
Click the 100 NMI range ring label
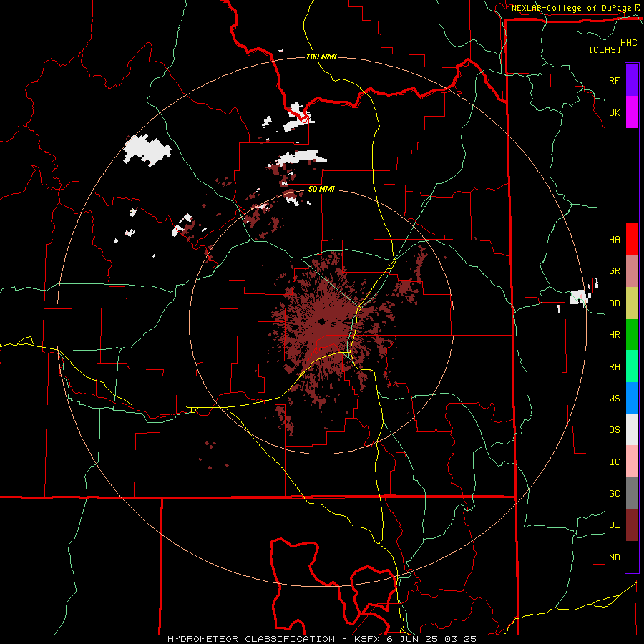321,57
